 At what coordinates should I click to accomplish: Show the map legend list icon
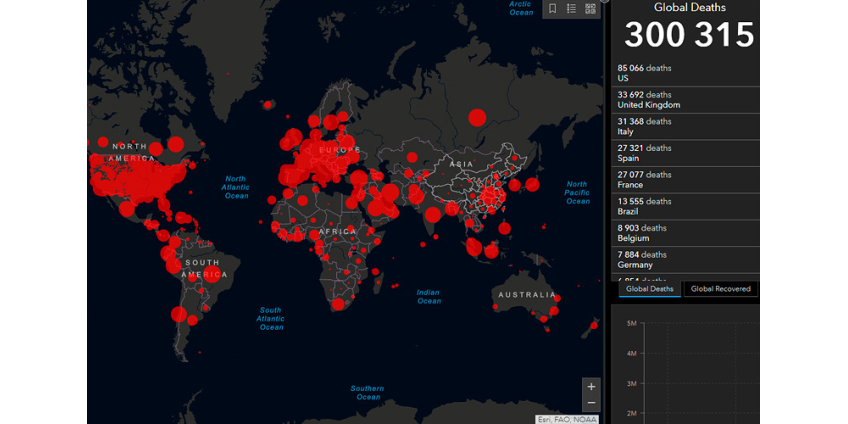click(571, 9)
